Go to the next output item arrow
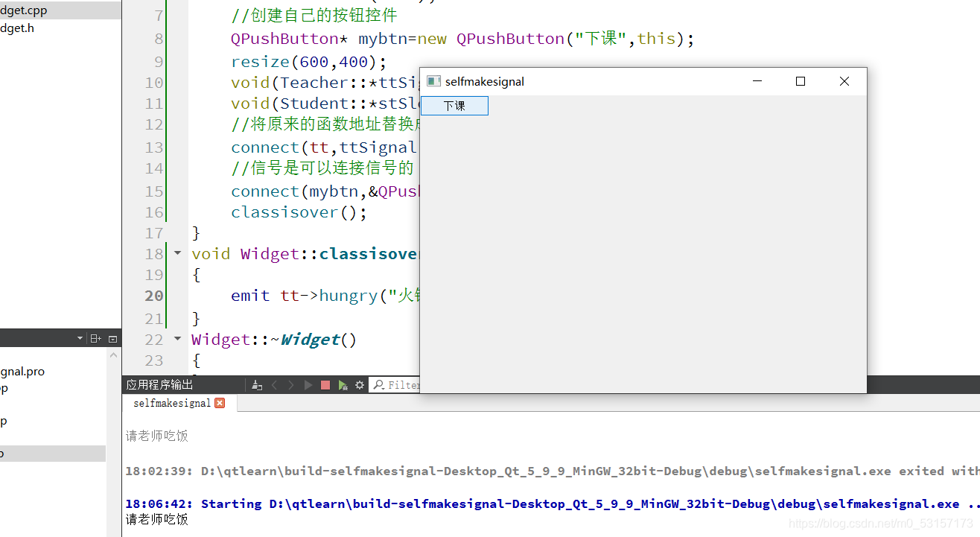 pos(290,385)
